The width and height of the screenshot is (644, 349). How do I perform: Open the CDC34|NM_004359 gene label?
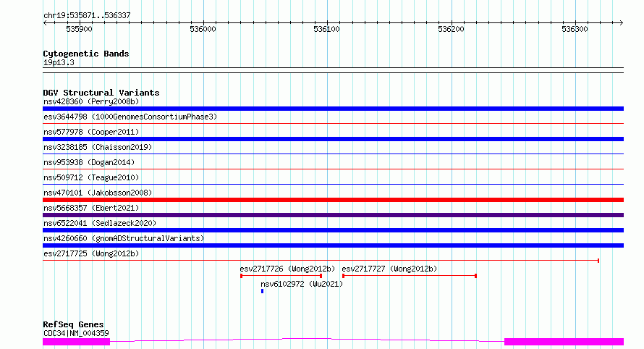tap(76, 333)
